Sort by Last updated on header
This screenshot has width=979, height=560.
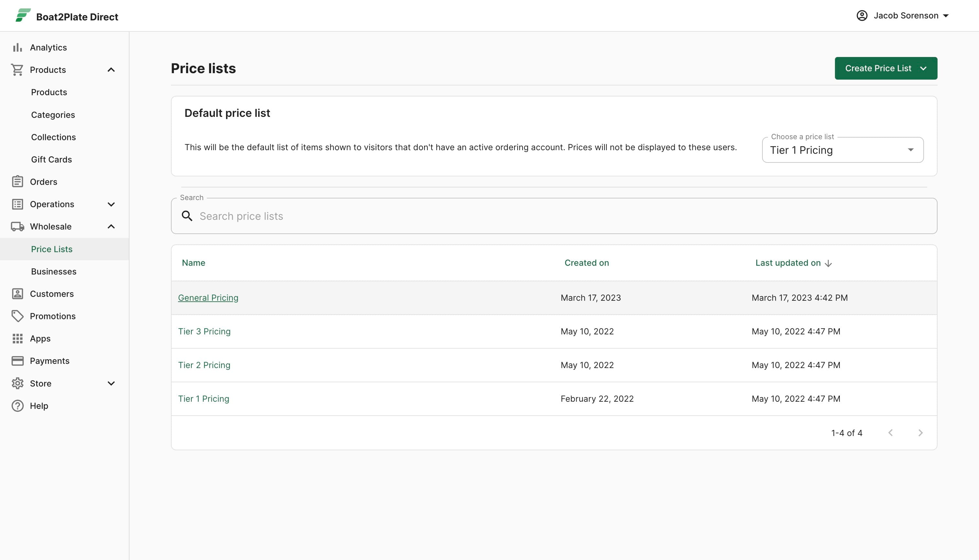coord(788,263)
